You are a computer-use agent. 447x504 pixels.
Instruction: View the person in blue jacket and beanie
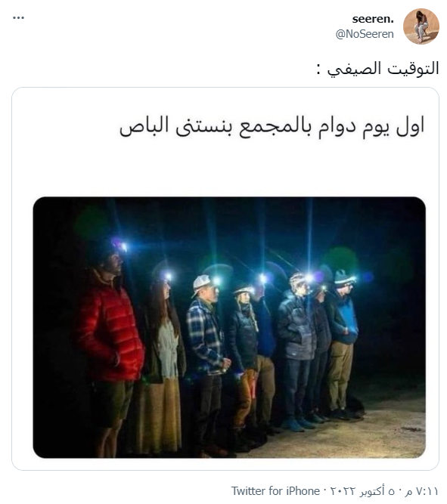tap(343, 344)
